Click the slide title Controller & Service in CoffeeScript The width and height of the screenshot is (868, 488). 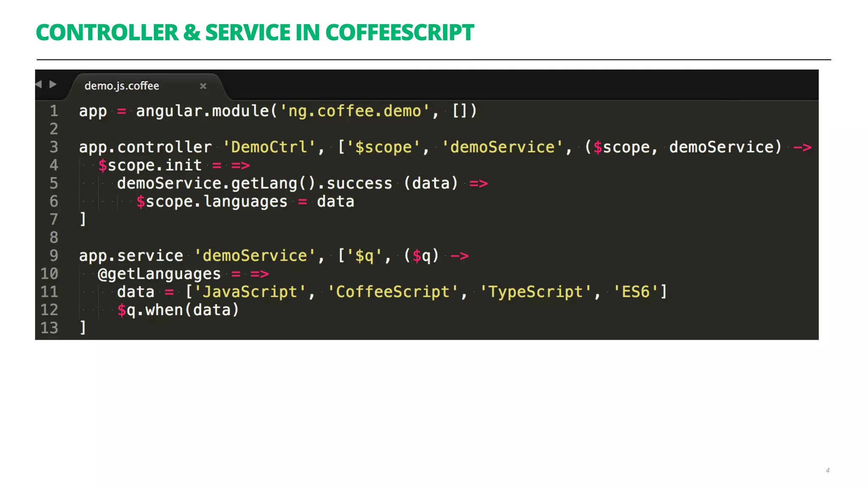(x=255, y=33)
